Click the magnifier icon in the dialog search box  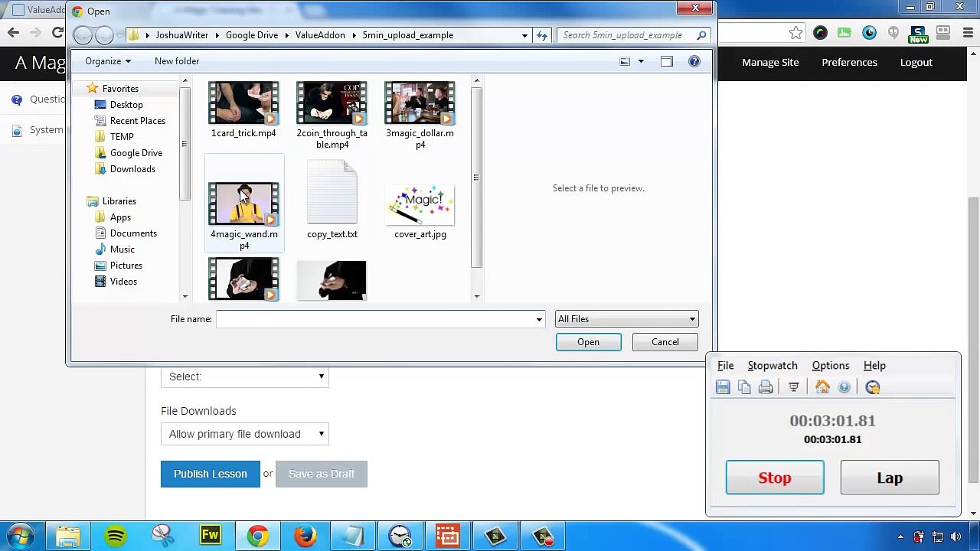[701, 35]
